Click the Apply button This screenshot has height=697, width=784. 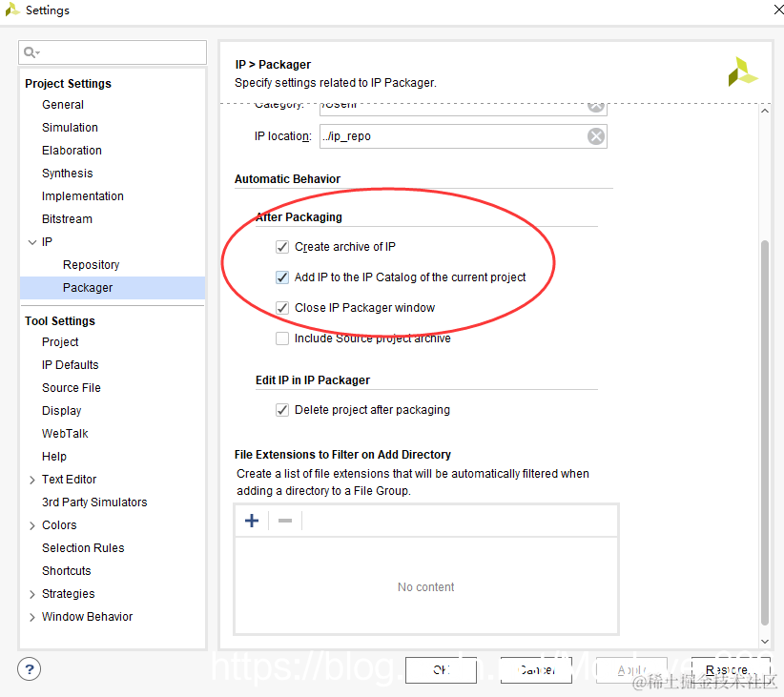631,670
